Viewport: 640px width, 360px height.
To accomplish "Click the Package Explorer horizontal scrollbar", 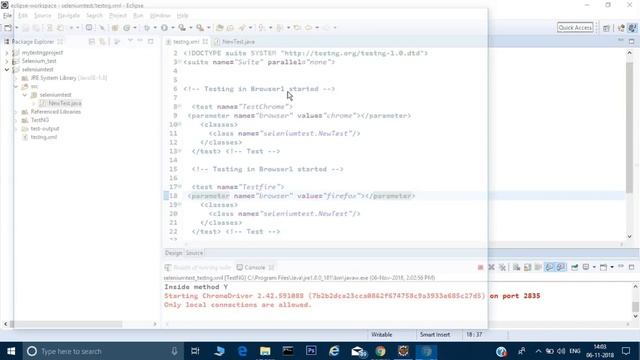I will pyautogui.click(x=67, y=324).
